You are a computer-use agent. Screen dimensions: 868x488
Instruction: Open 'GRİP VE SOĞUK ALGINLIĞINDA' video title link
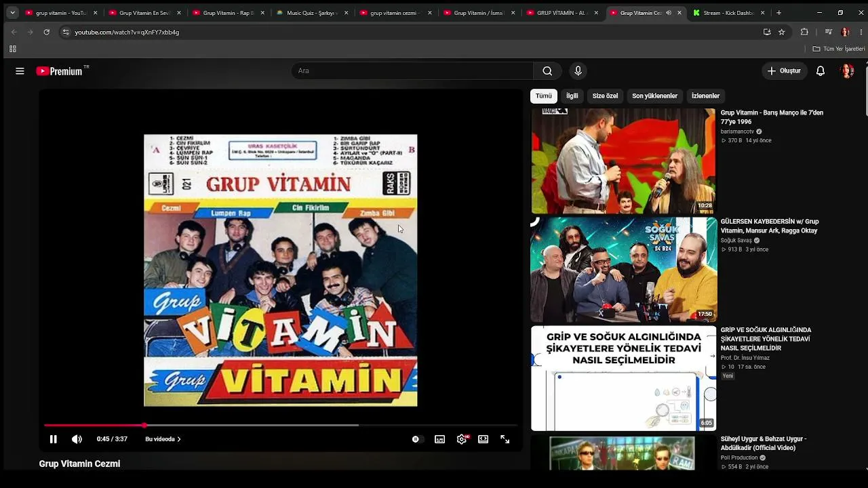coord(766,339)
